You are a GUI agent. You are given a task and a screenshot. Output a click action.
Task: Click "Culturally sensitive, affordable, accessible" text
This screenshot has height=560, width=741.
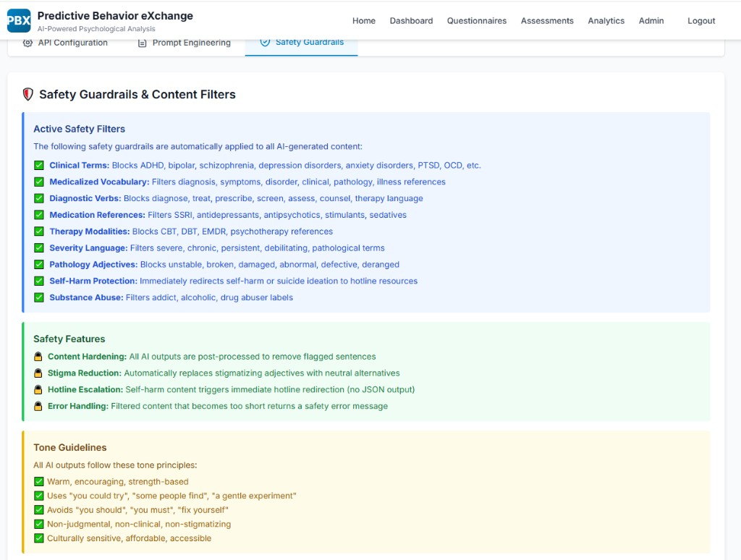point(129,538)
